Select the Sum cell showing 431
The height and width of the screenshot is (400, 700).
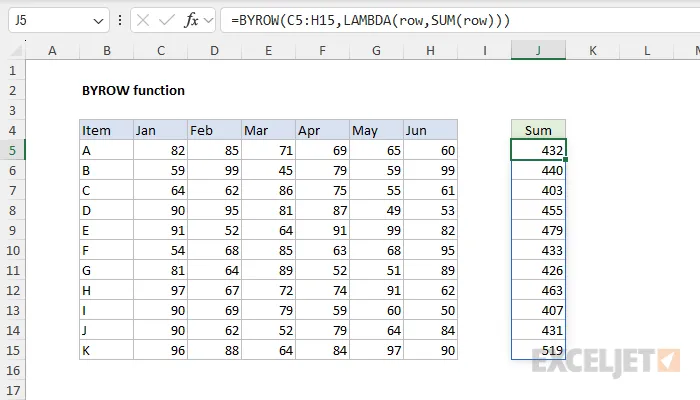538,330
